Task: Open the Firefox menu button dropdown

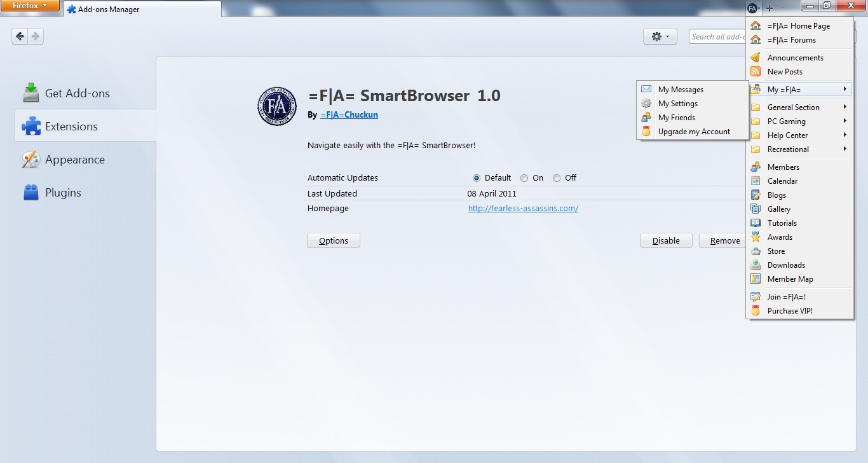Action: tap(30, 6)
